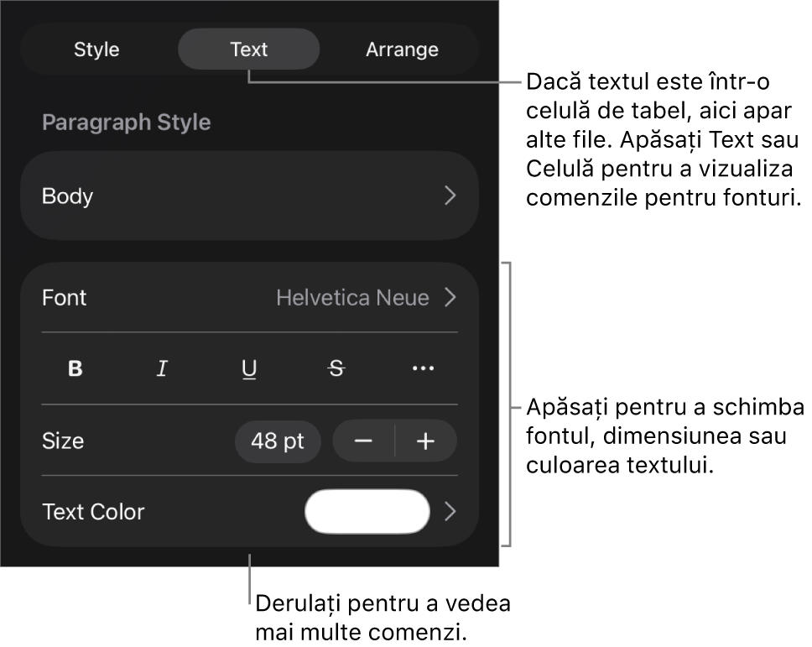Tap the Text Color row label
The height and width of the screenshot is (647, 812).
pos(93,511)
